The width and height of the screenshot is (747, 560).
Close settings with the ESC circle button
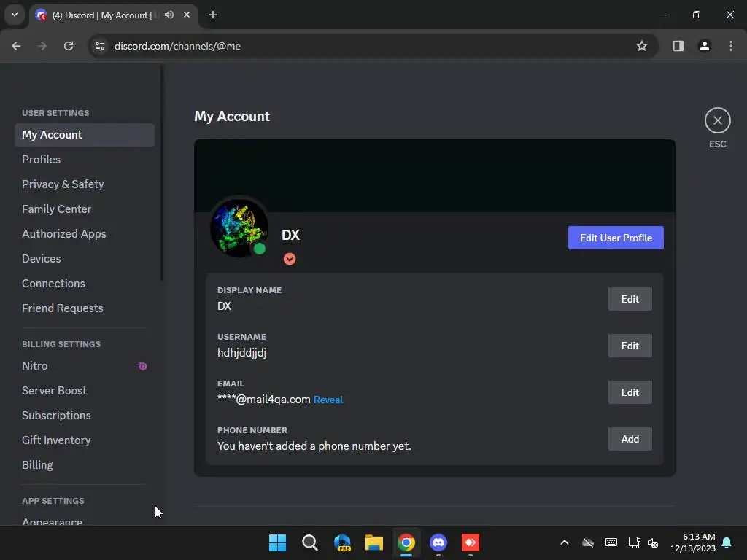coord(718,120)
